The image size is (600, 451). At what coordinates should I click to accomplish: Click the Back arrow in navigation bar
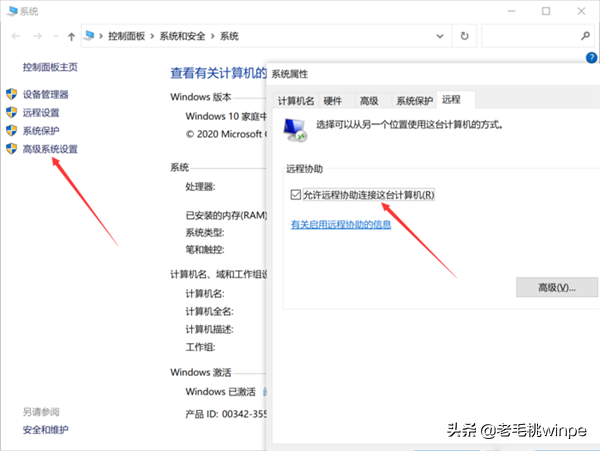[16, 36]
